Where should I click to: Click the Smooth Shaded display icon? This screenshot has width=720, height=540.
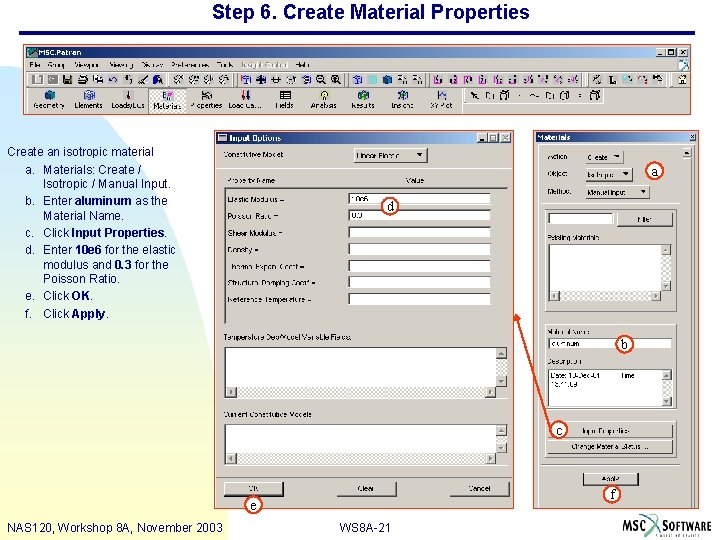[388, 79]
